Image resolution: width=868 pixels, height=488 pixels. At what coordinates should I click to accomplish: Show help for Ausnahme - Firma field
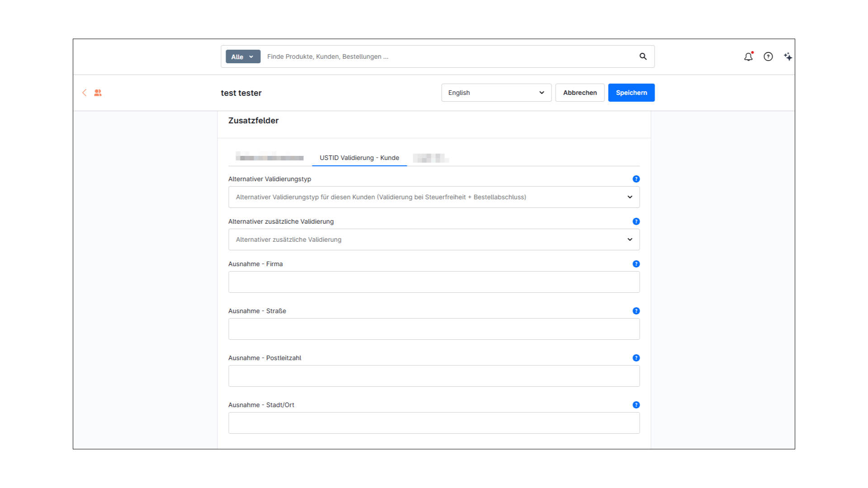pos(636,264)
